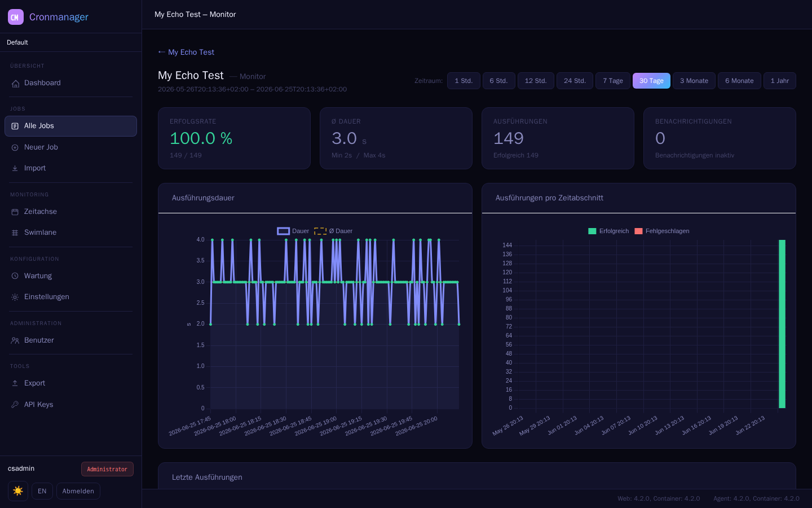812x508 pixels.
Task: Click the Default workspace label
Action: (17, 42)
